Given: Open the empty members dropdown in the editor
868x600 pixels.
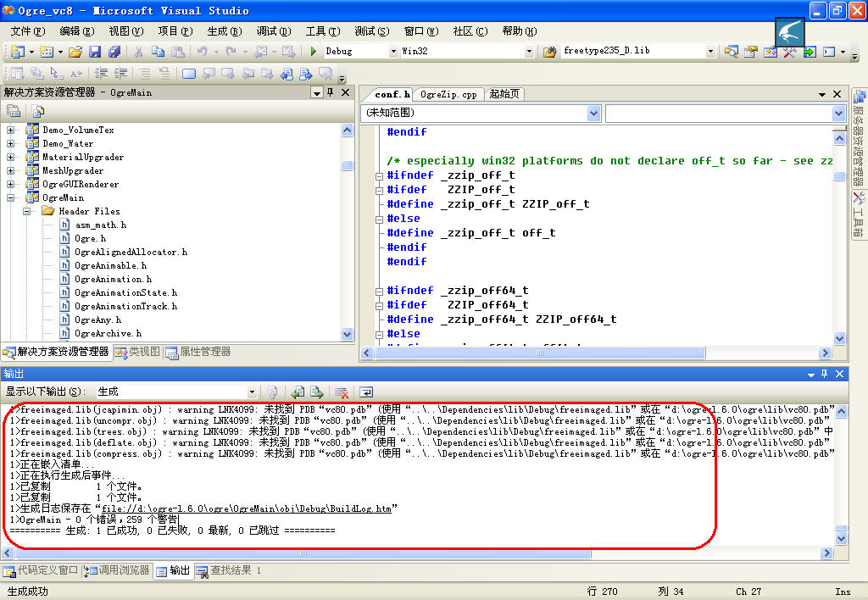Looking at the screenshot, I should [838, 114].
